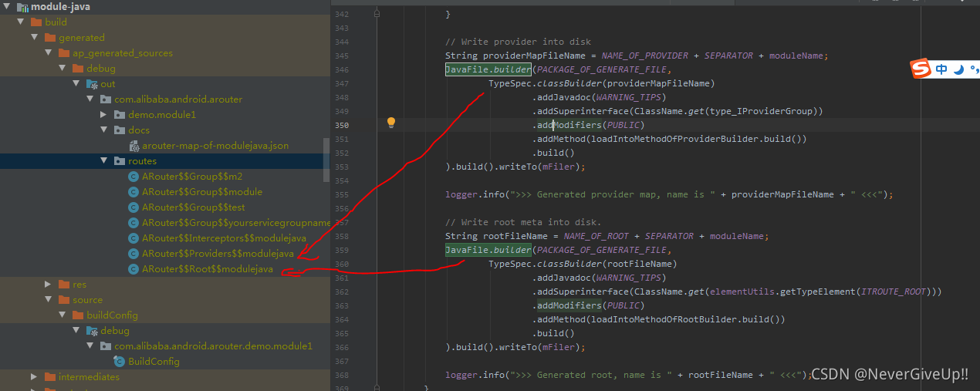Click the code fold marker at line 342
Image resolution: width=980 pixels, height=391 pixels.
pos(377,15)
